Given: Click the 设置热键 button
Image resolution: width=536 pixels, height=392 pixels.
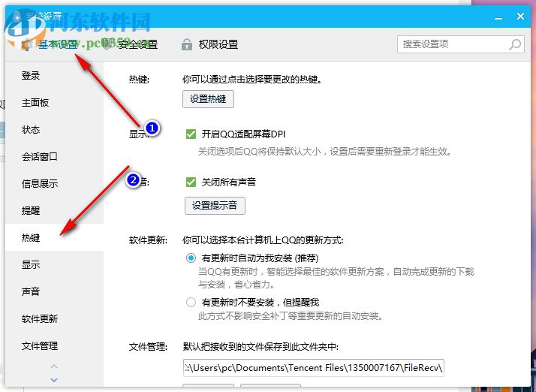Looking at the screenshot, I should tap(208, 99).
